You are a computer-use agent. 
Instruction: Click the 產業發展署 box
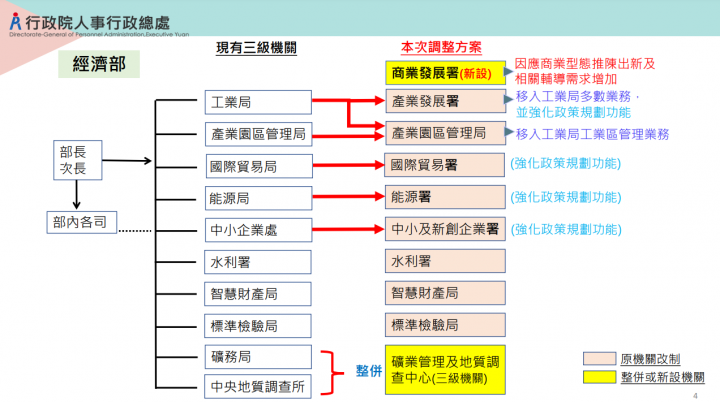tap(445, 101)
